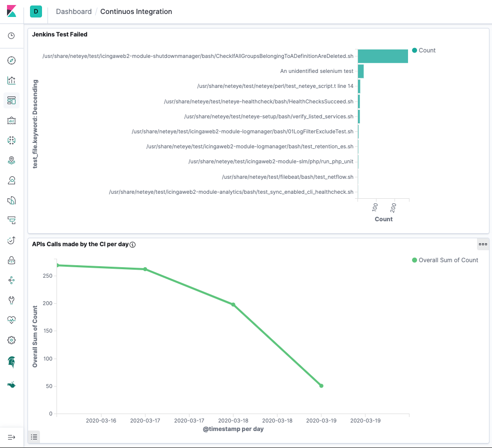Open the space selector D avatar
Screen dimensions: 492x448
click(36, 11)
